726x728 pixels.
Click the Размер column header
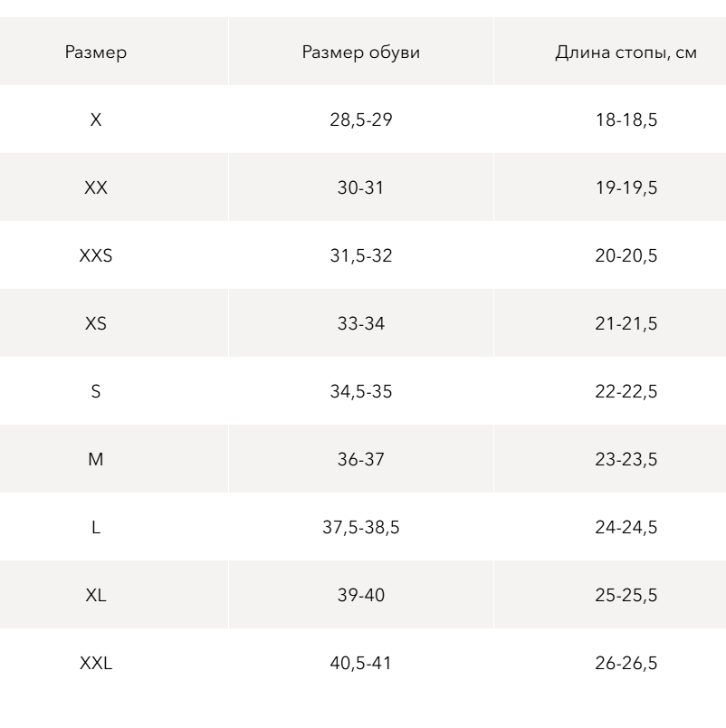(96, 53)
